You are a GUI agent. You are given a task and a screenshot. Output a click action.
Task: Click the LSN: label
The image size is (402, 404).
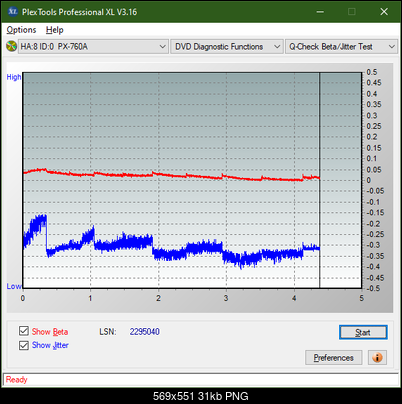[x=108, y=332]
